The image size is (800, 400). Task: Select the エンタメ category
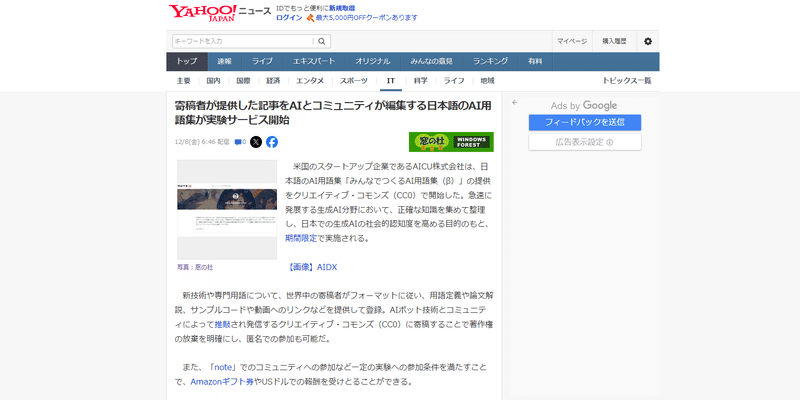310,81
